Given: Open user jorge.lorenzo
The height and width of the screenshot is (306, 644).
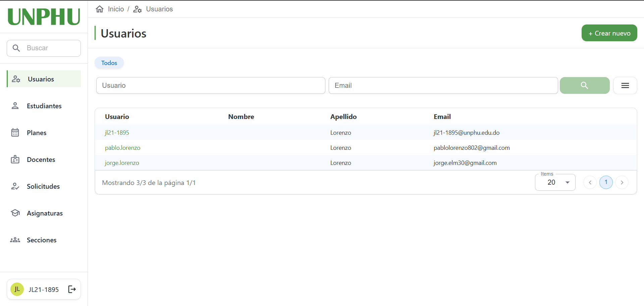Looking at the screenshot, I should point(122,163).
